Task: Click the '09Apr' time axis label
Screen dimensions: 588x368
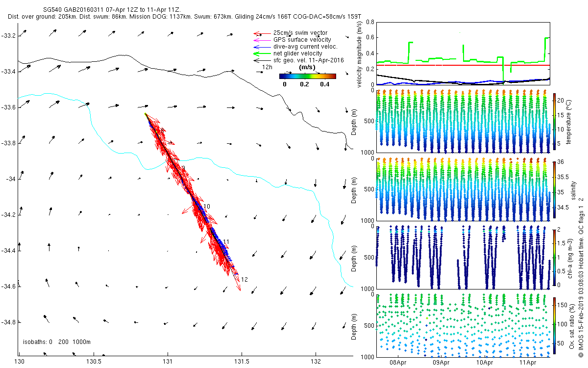Action: point(441,363)
